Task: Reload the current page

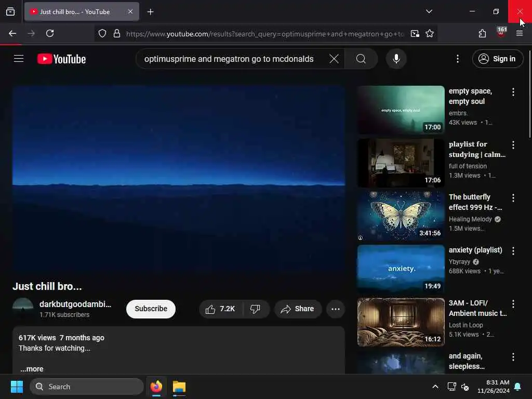Action: click(50, 33)
